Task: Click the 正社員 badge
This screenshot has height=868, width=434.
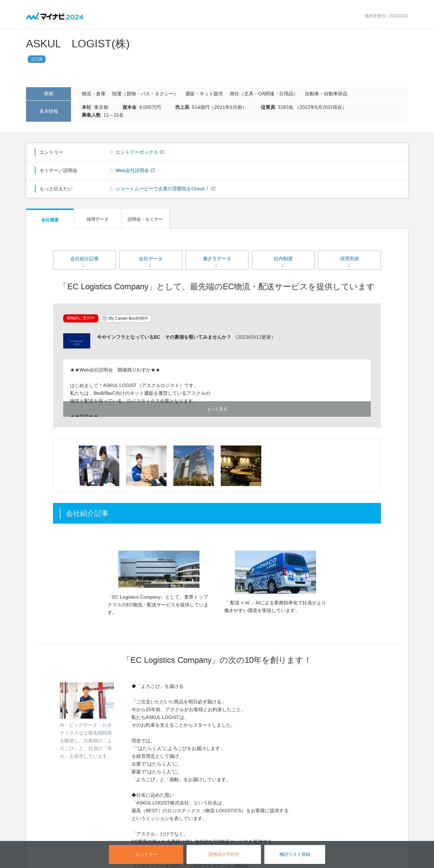Action: 37,59
